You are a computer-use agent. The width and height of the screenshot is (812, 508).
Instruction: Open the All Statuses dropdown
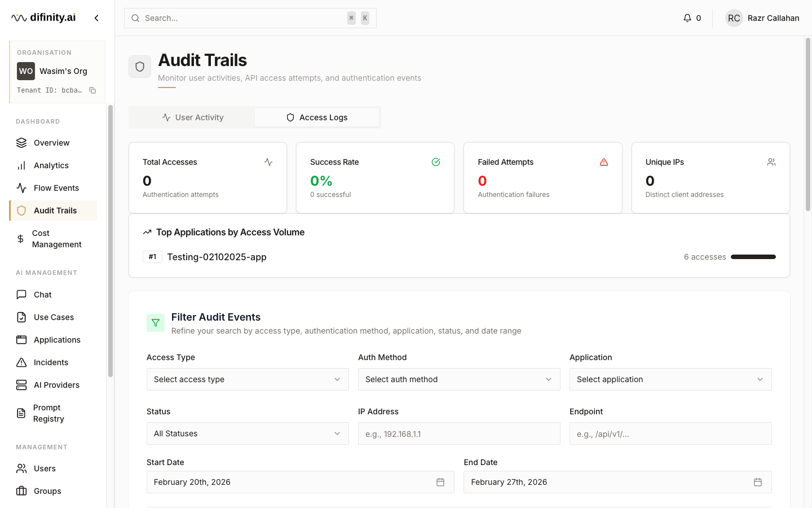pyautogui.click(x=248, y=433)
